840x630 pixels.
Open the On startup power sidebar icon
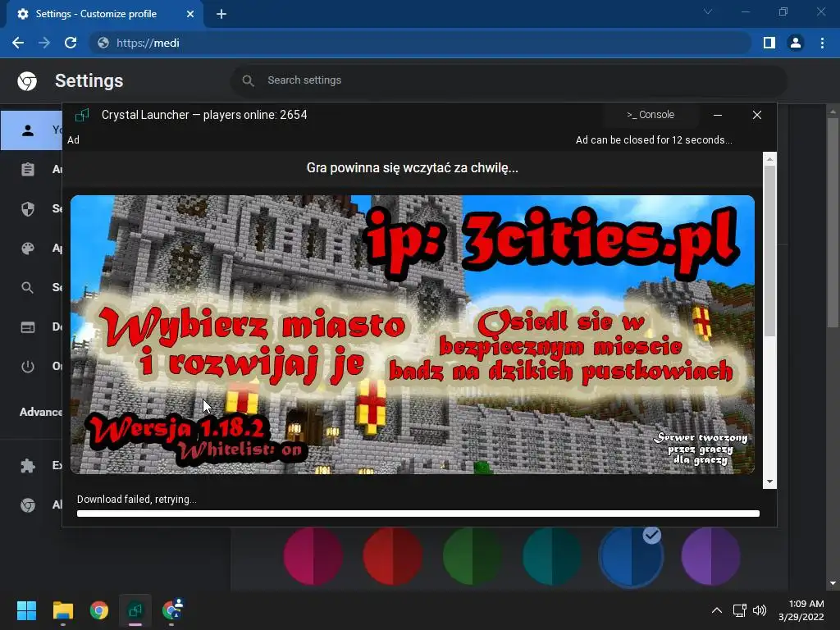pyautogui.click(x=28, y=367)
